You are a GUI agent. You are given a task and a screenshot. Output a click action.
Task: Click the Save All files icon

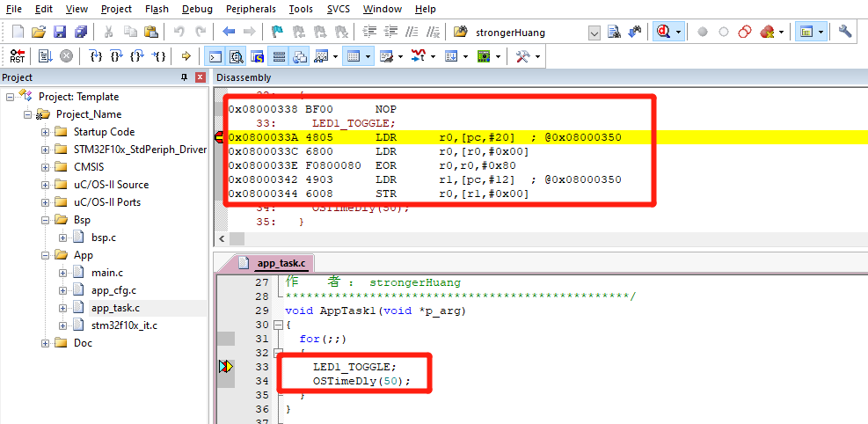[x=81, y=32]
